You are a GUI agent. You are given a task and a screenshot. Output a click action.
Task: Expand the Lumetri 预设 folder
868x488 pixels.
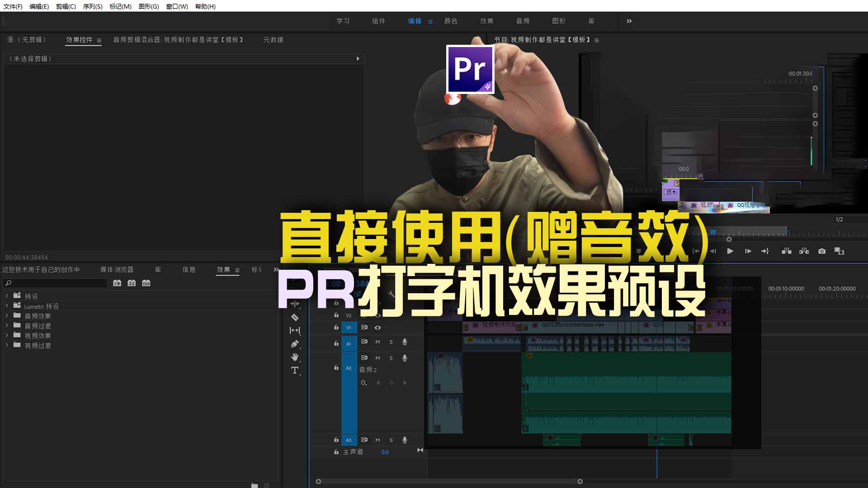7,306
